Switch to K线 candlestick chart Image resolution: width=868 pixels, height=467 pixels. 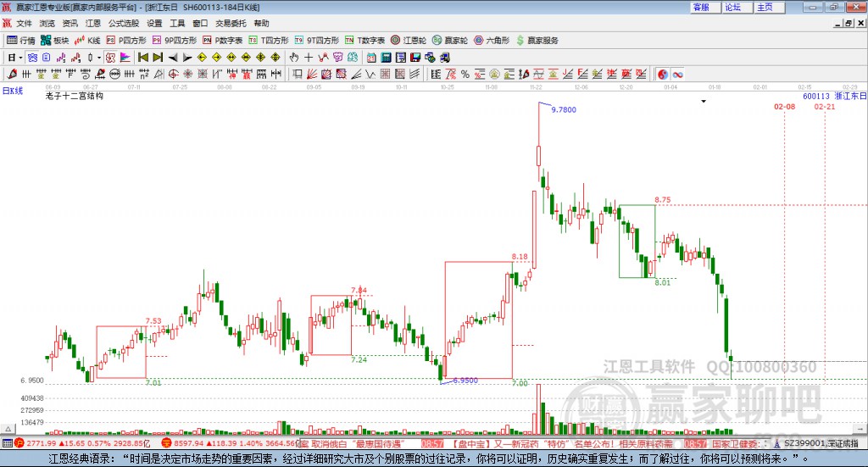coord(87,41)
